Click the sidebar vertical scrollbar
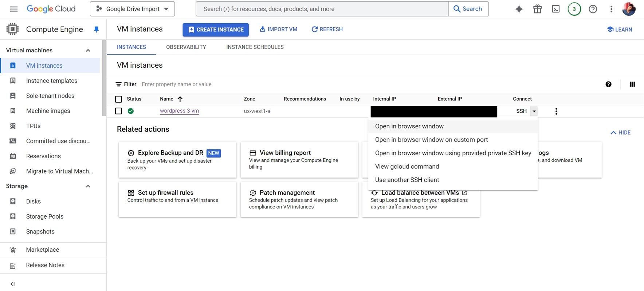Image resolution: width=644 pixels, height=291 pixels. click(x=104, y=78)
